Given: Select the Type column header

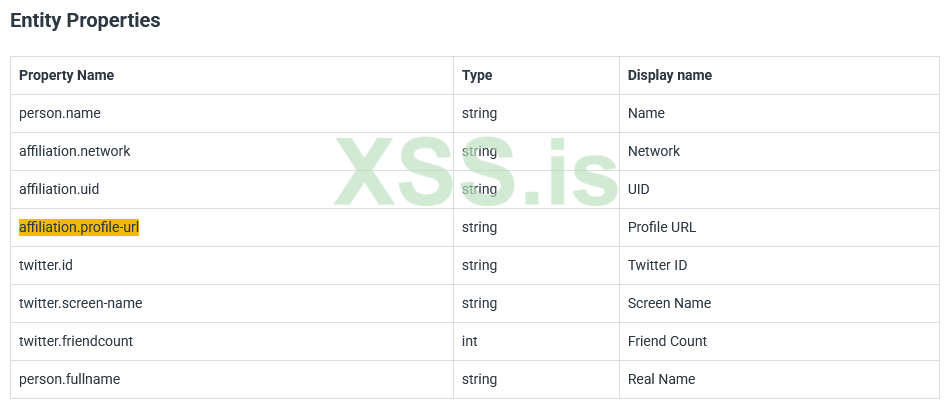Looking at the screenshot, I should point(477,75).
